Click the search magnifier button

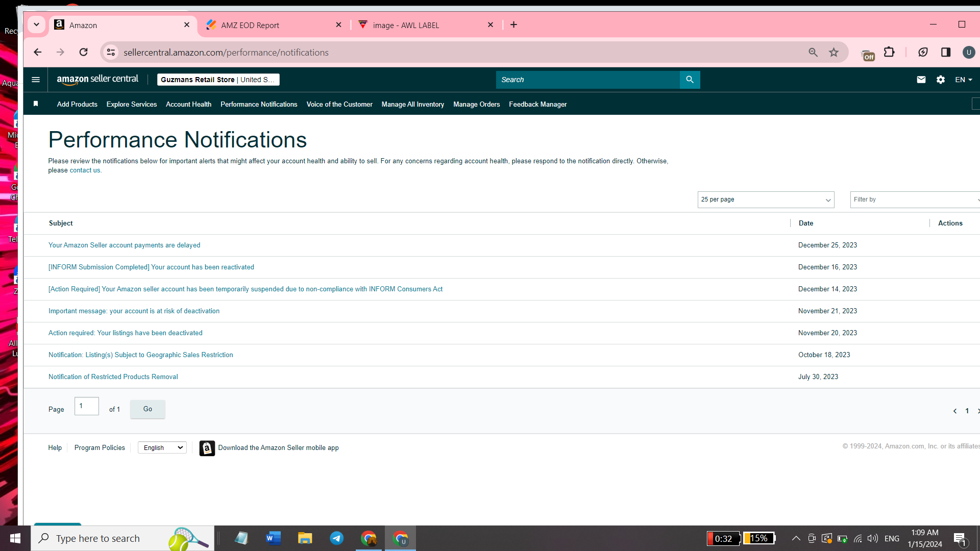(x=690, y=80)
